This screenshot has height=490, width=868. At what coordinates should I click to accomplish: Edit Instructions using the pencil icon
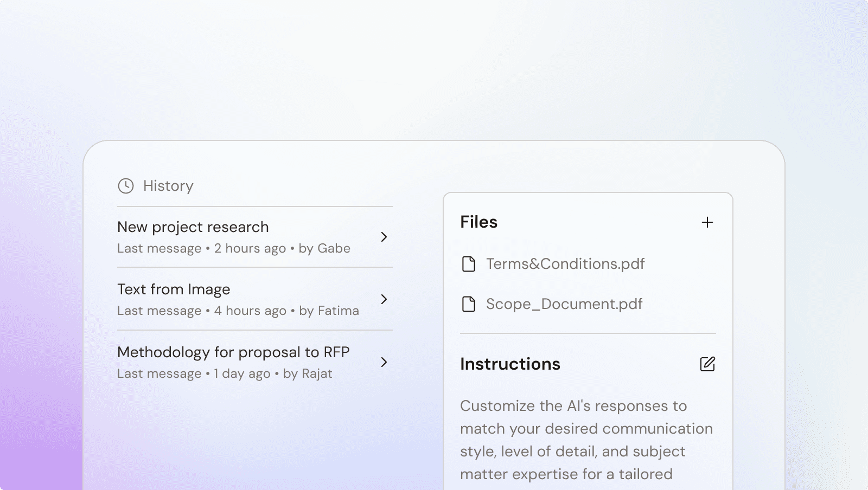coord(707,364)
